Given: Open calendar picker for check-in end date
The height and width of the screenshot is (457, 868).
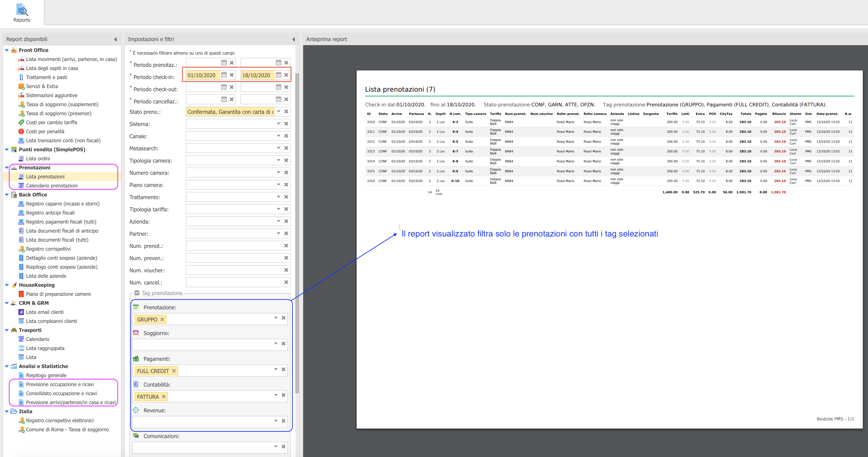Looking at the screenshot, I should (278, 75).
